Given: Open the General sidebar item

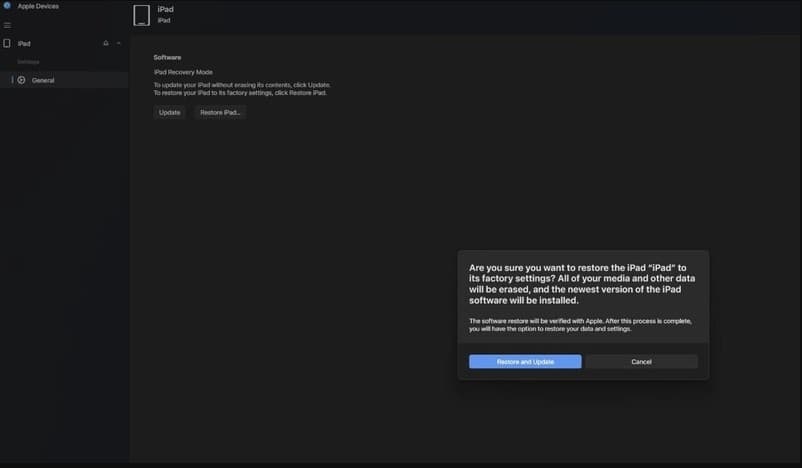Looking at the screenshot, I should point(64,80).
